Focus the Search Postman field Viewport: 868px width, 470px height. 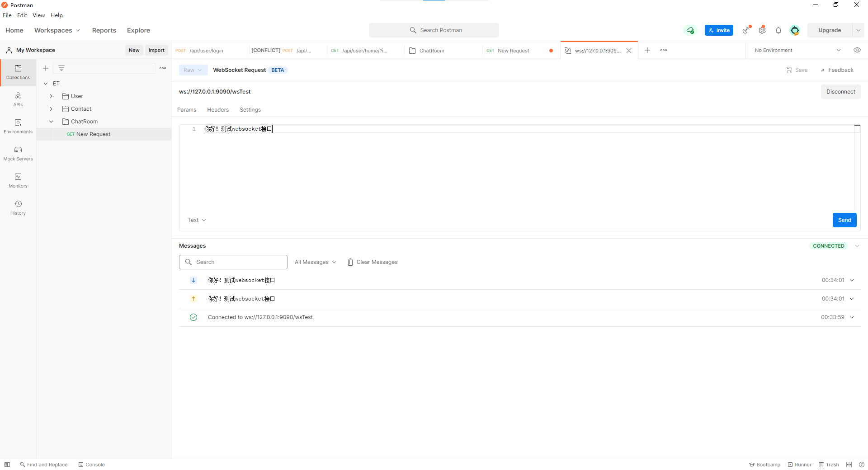click(x=434, y=30)
